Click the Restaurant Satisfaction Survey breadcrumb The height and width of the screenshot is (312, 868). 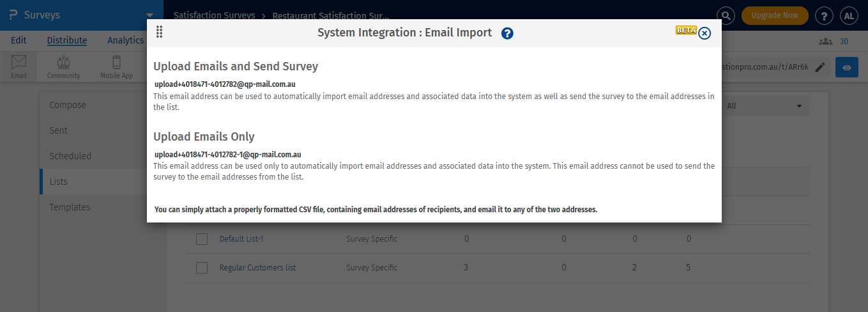[x=330, y=15]
